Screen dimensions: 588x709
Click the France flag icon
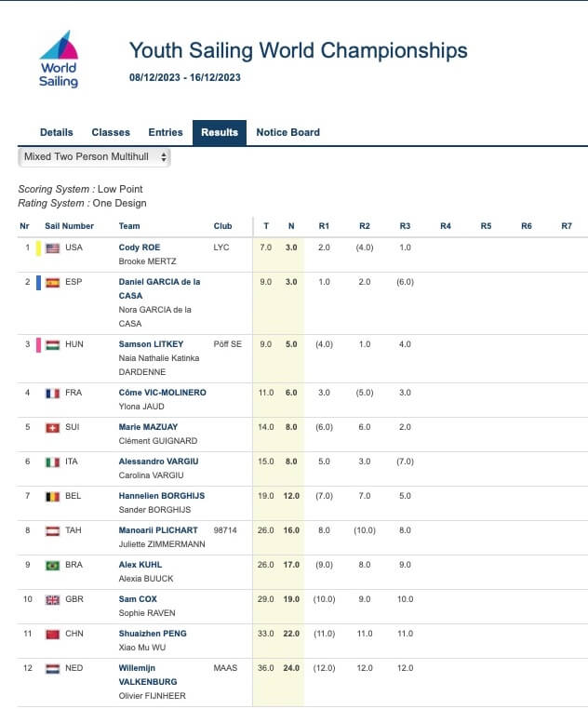tap(53, 394)
